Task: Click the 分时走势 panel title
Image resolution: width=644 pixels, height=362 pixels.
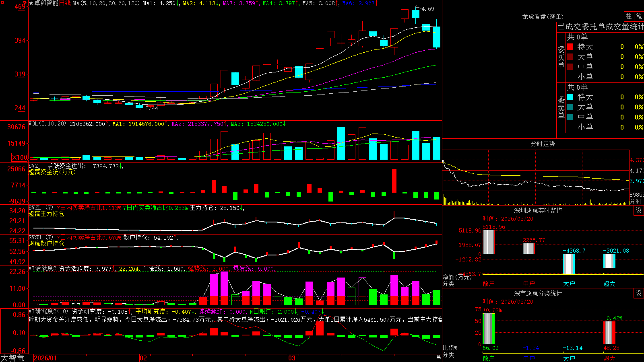Action: click(543, 144)
